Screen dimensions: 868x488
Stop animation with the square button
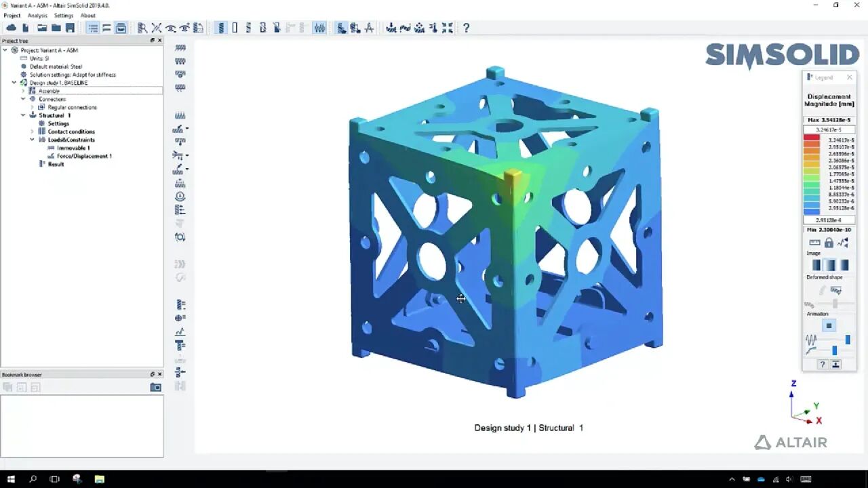click(x=829, y=326)
